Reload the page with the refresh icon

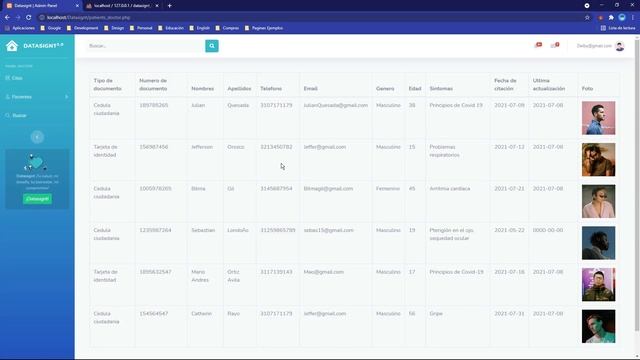(x=29, y=18)
